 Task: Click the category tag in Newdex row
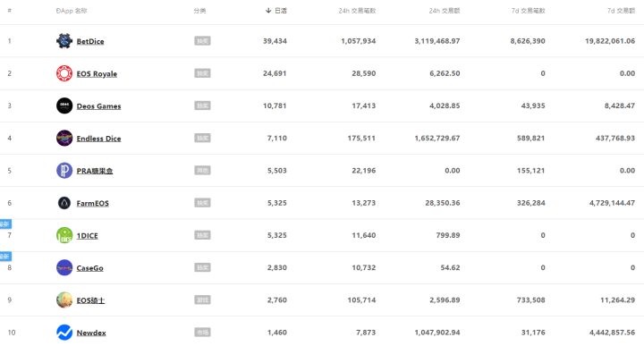point(202,332)
